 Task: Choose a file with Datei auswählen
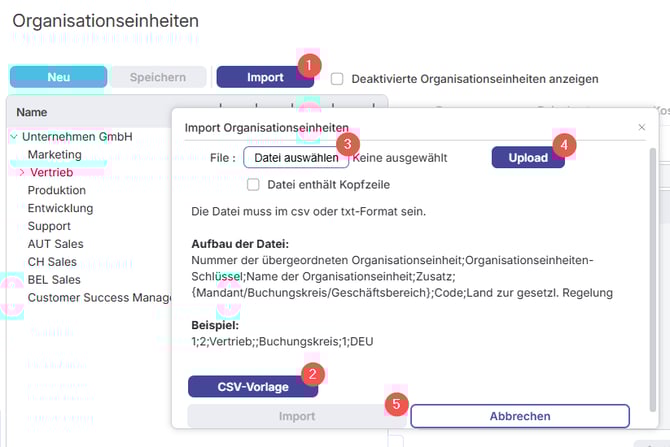pos(296,158)
